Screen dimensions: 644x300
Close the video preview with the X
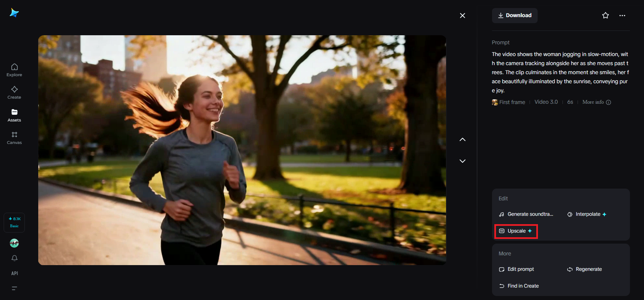tap(462, 15)
